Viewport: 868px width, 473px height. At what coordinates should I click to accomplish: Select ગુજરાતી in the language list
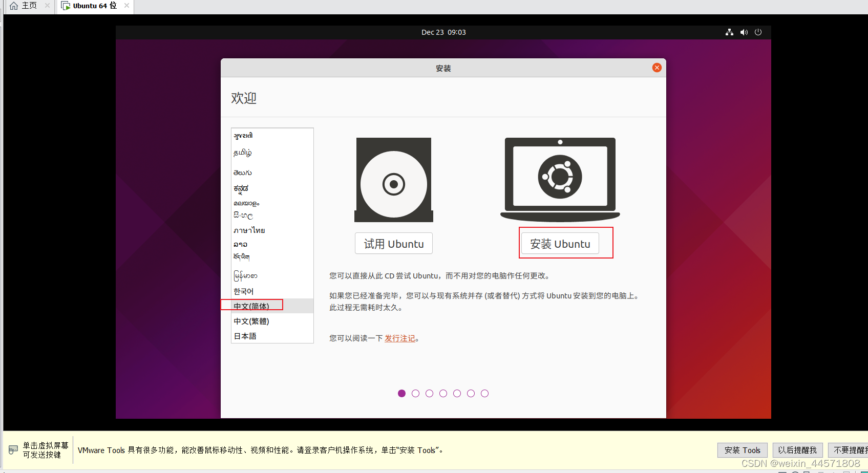(x=272, y=136)
